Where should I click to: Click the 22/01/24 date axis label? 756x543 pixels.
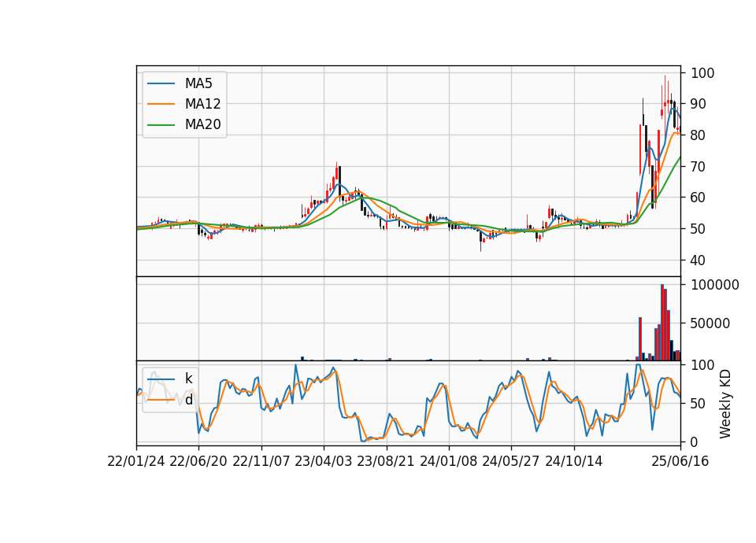(136, 462)
